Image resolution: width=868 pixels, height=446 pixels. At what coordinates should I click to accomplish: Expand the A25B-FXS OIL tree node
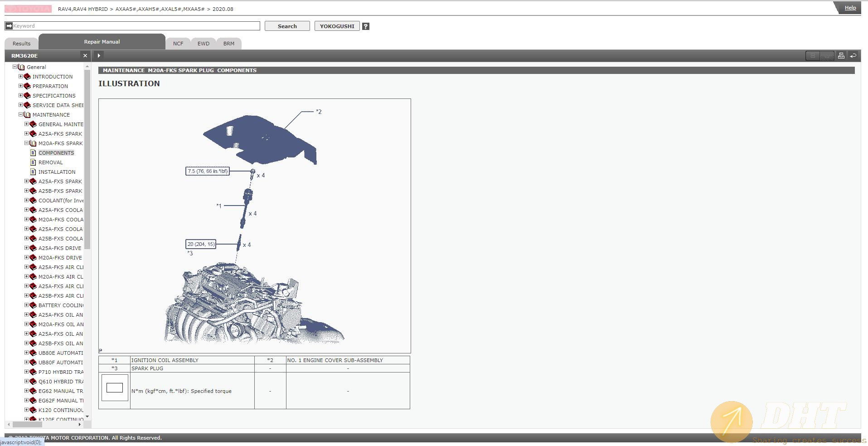[x=26, y=343]
